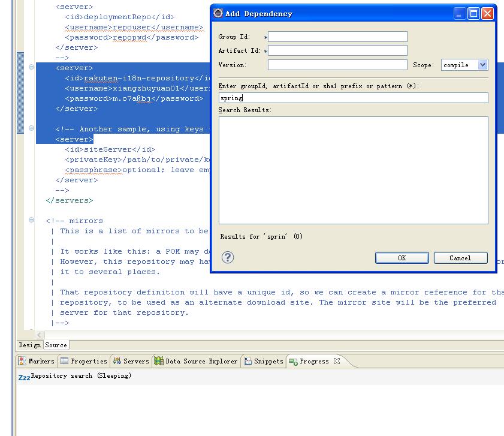Collapse the rakuten-i18n-repository server block
The image size is (504, 436).
31,68
